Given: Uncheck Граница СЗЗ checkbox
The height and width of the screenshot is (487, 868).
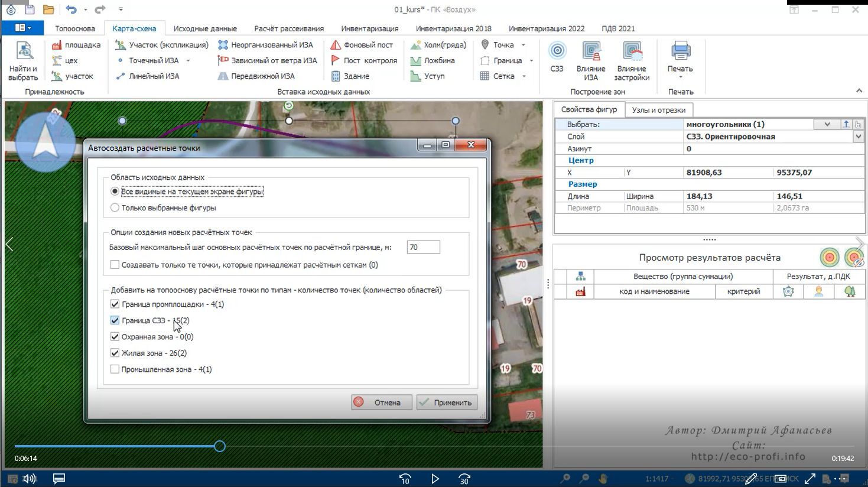Looking at the screenshot, I should [x=115, y=320].
